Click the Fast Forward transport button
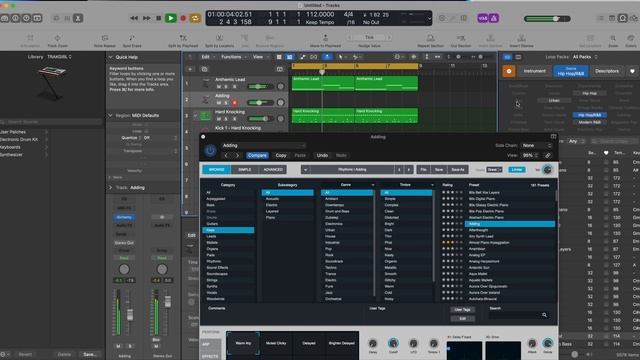Viewport: 640px width, 360px height. [147, 18]
